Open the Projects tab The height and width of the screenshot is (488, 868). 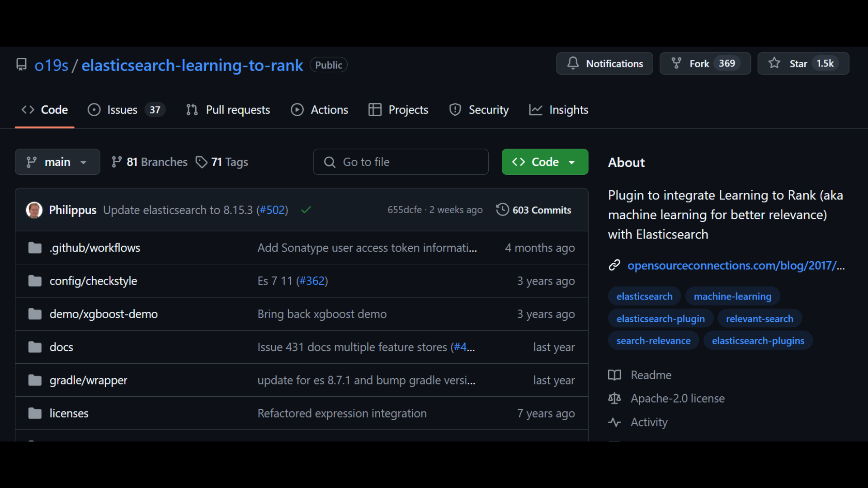(398, 110)
